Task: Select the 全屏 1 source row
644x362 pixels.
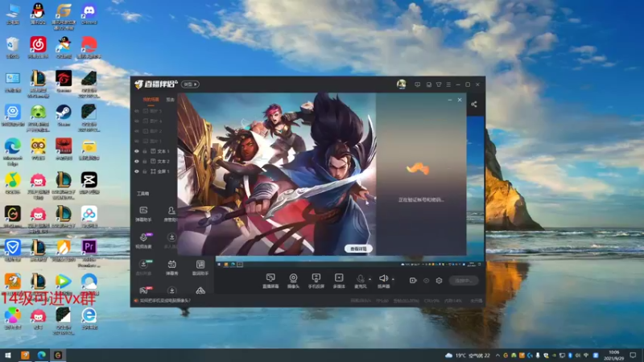Action: pyautogui.click(x=154, y=171)
